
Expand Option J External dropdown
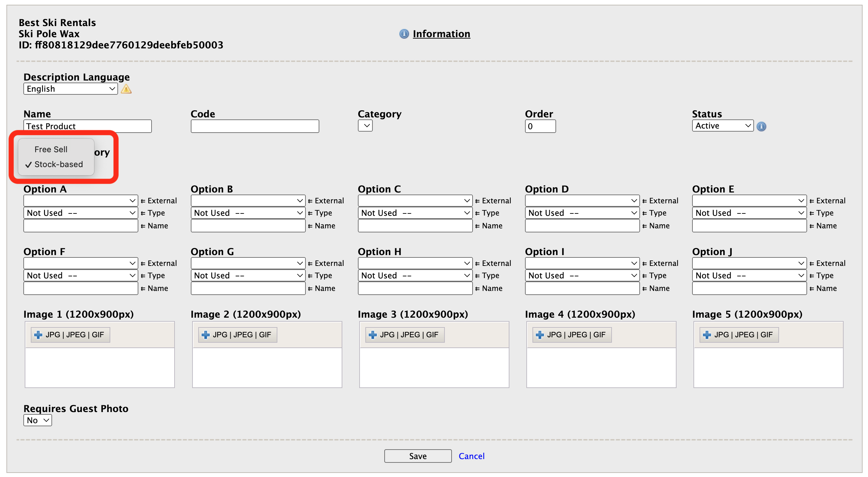[x=749, y=263]
